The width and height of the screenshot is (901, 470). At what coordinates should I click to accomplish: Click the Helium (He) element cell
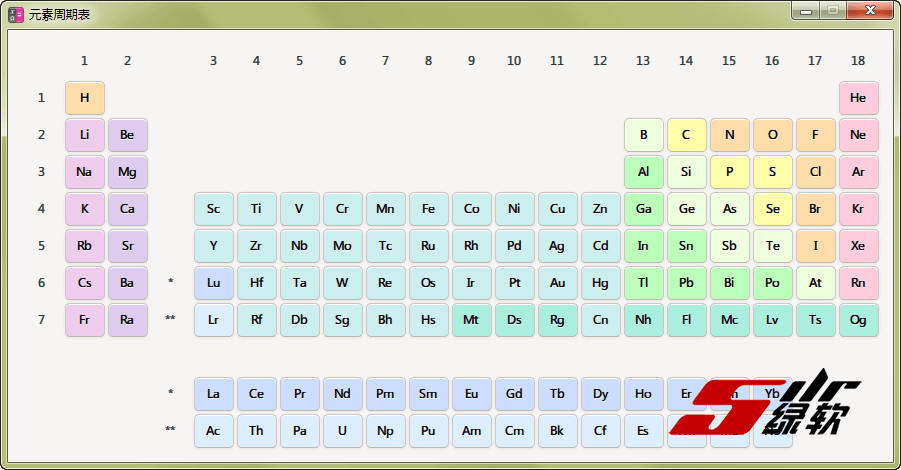click(858, 98)
